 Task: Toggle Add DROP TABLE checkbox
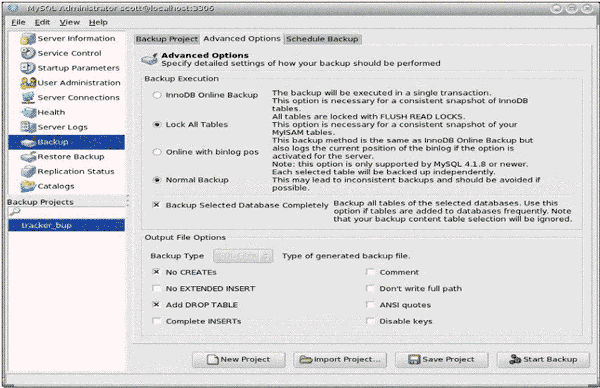tap(156, 305)
